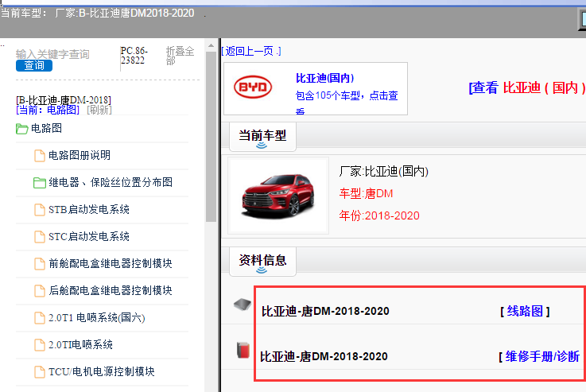This screenshot has width=586, height=392.
Task: Click the 2.0T1 电喷系统(国六) document icon
Action: click(x=40, y=317)
